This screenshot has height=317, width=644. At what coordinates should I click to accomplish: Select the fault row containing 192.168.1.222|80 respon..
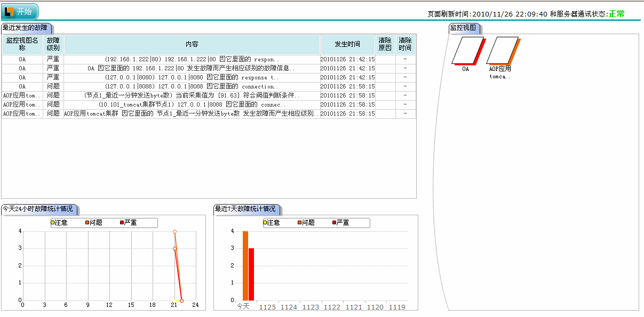(209, 60)
